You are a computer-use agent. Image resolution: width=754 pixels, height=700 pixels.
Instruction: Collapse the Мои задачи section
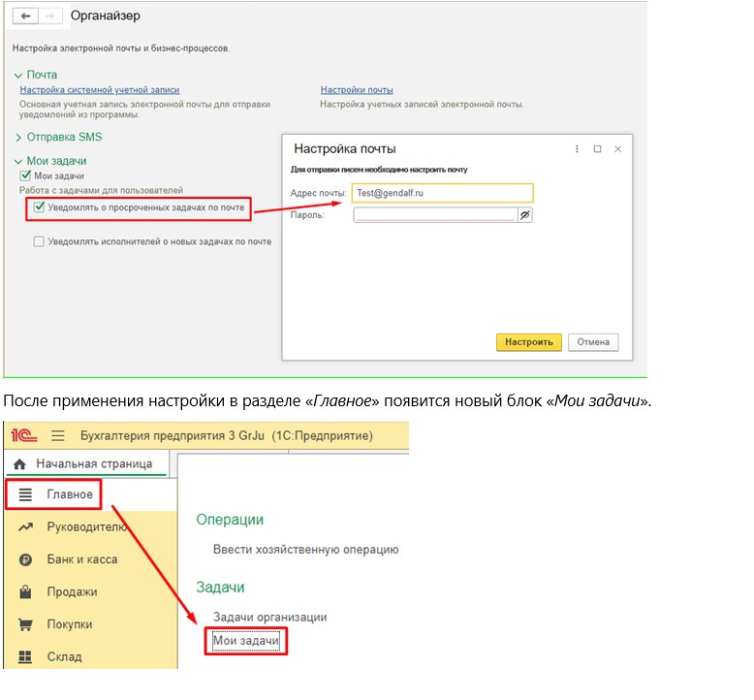[x=18, y=161]
